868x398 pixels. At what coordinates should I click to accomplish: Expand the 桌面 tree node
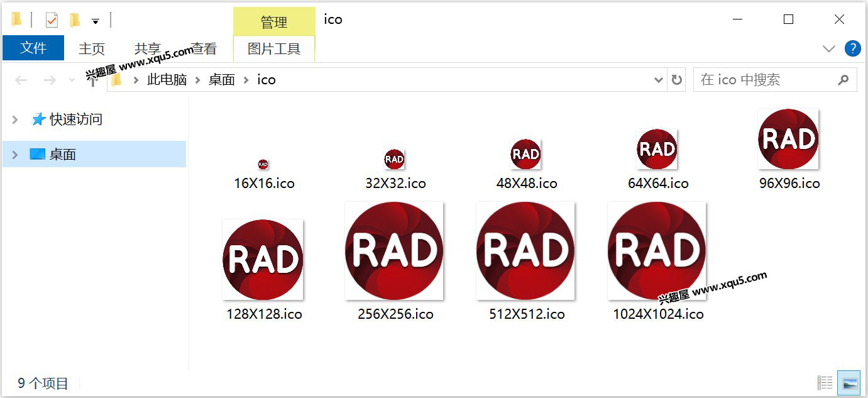(16, 154)
